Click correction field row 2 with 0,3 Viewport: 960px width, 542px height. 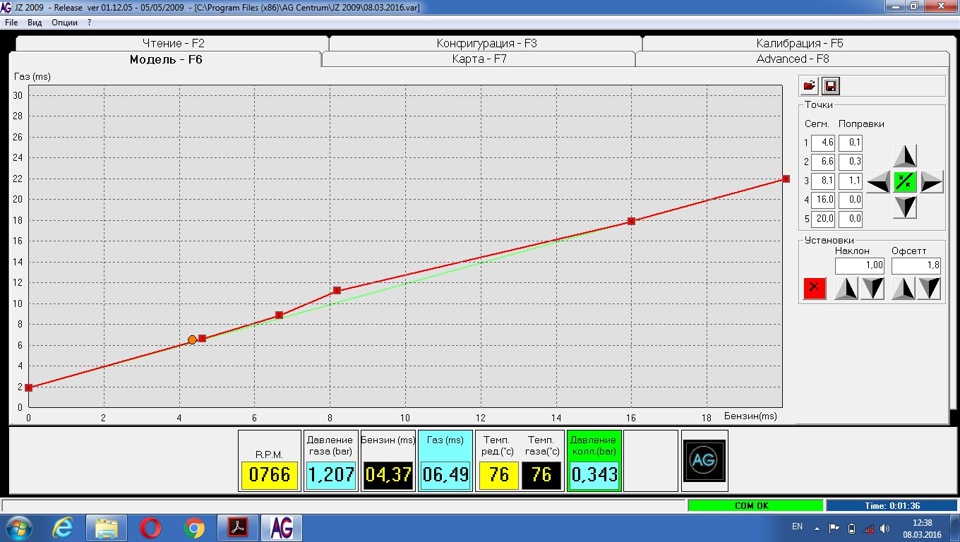click(850, 162)
